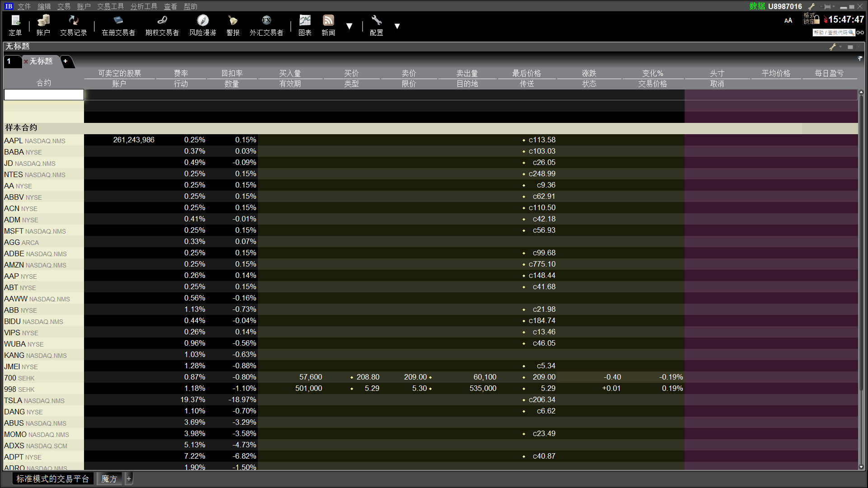Launch 期权交易者 OptionTrader
Viewport: 868px width, 488px height.
[162, 25]
